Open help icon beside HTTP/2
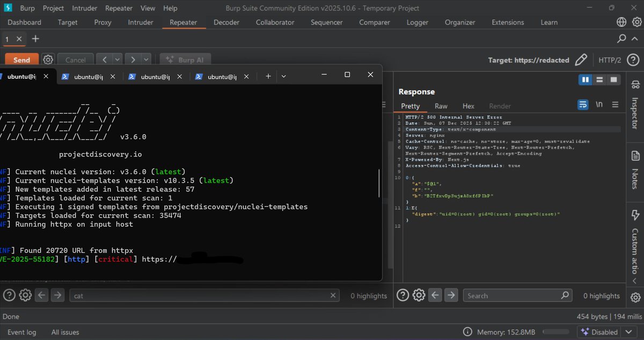Image resolution: width=644 pixels, height=340 pixels. pyautogui.click(x=633, y=60)
